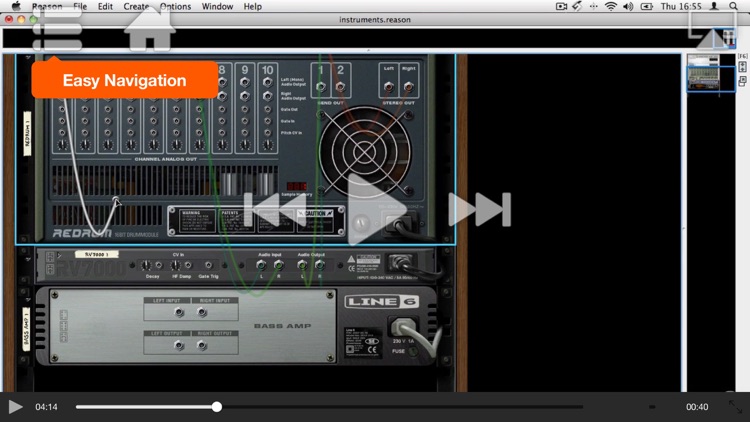
Task: Click Bass Amp Right Input jack
Action: click(x=202, y=312)
